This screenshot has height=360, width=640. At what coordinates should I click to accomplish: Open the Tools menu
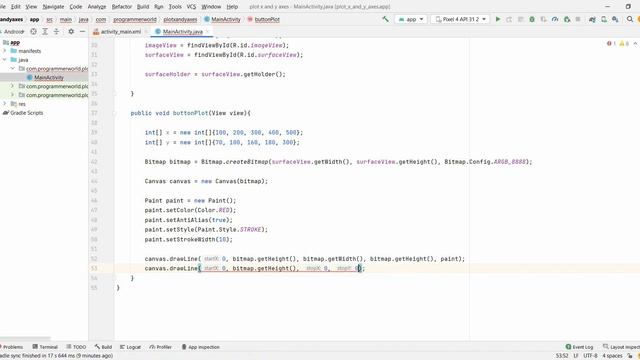175,7
